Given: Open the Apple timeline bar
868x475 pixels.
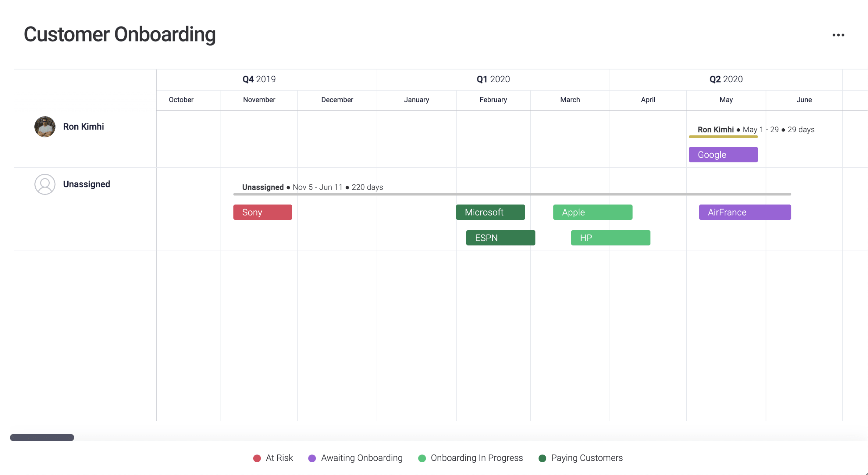Looking at the screenshot, I should (592, 212).
